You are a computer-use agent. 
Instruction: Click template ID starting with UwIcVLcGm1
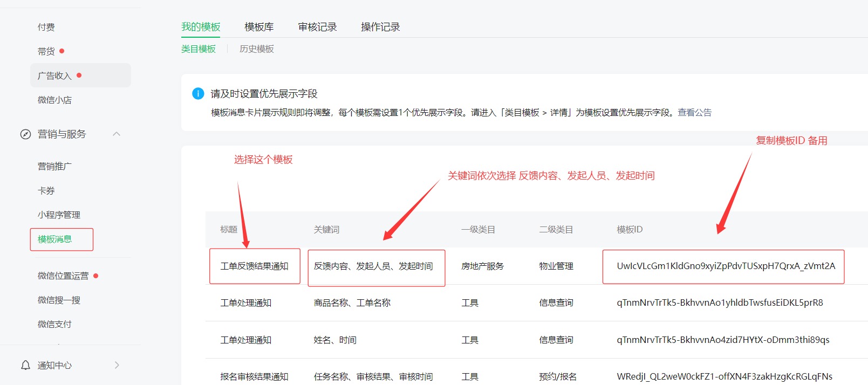[726, 266]
